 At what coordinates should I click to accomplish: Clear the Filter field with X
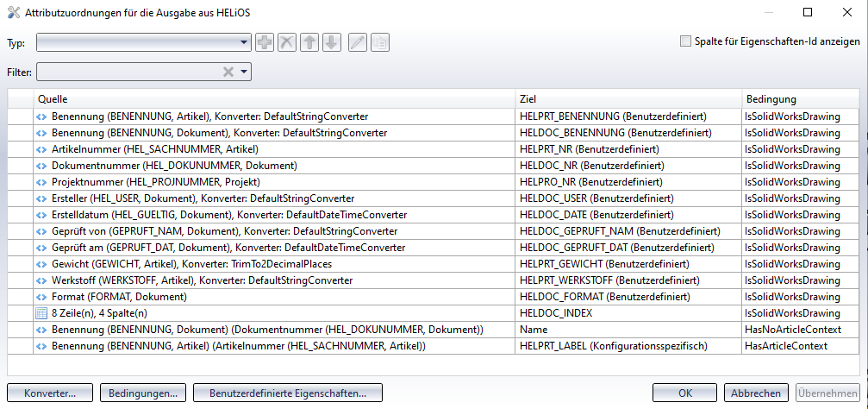228,72
